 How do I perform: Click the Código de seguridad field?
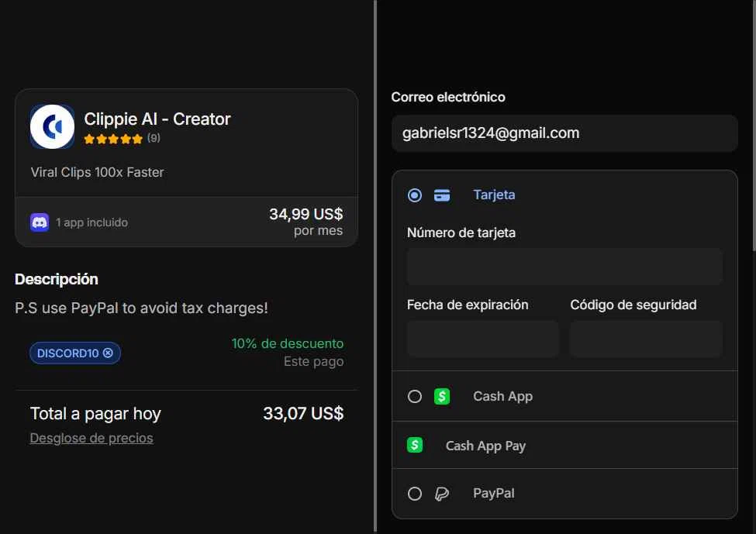[x=646, y=339]
